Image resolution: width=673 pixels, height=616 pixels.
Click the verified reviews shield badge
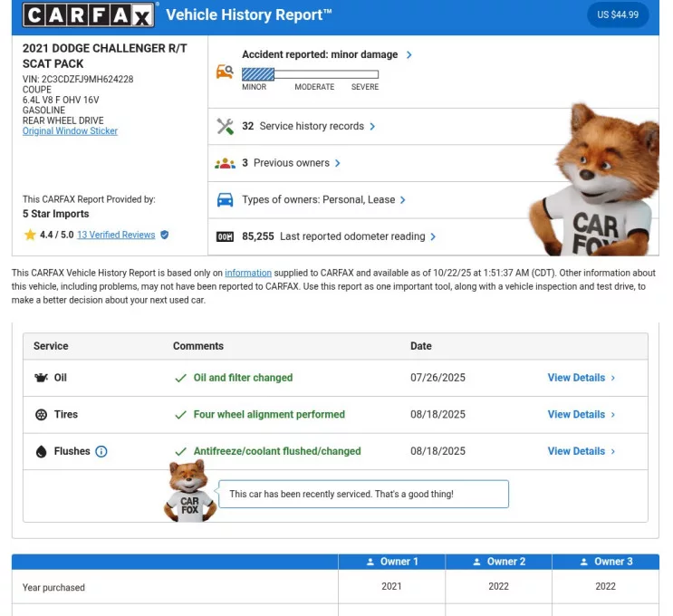pos(164,235)
